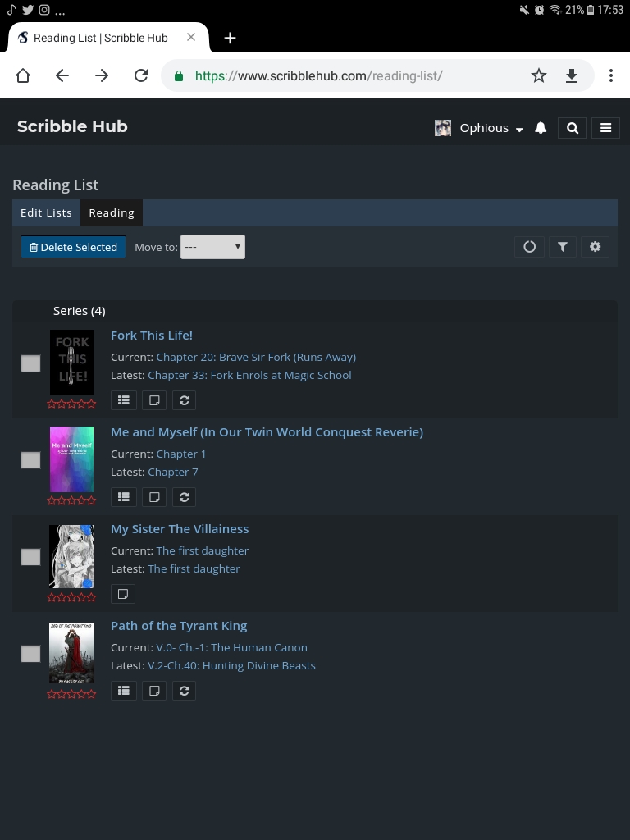Rate Fork This Life! with the star rating
Screen dimensions: 630x840
(x=72, y=404)
